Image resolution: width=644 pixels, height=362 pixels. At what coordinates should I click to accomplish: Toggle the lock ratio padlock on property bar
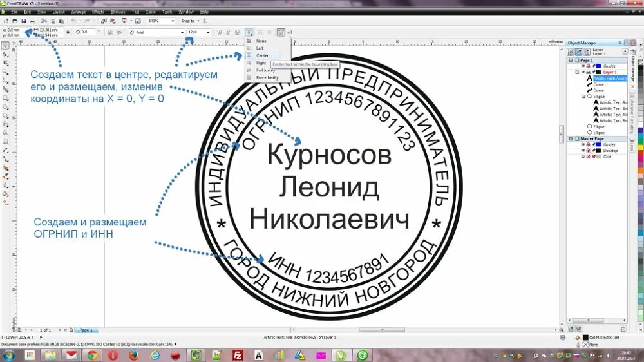pyautogui.click(x=68, y=32)
